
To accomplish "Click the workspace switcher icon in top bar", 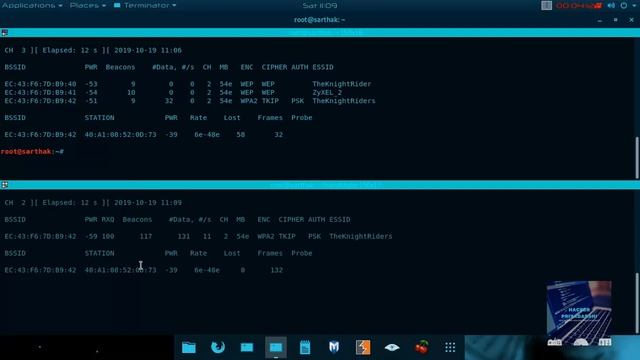I will click(x=547, y=5).
